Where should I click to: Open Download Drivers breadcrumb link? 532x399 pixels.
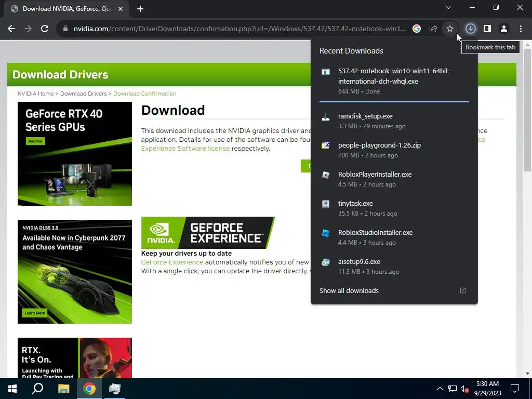pos(84,94)
